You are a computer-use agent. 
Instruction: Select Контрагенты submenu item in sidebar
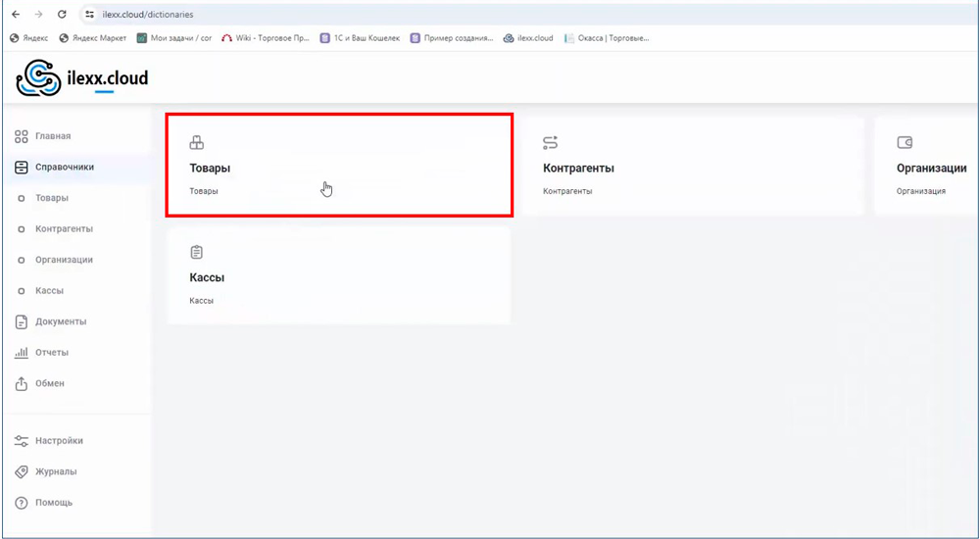click(64, 229)
